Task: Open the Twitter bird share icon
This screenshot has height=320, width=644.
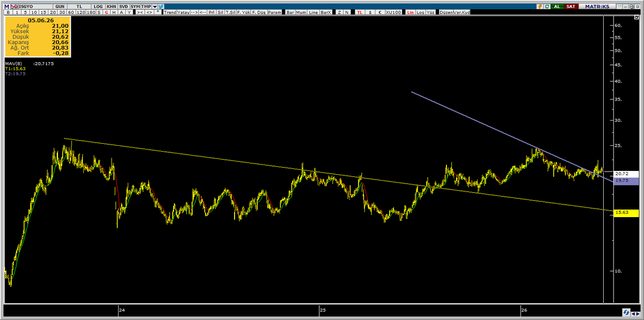Action: (x=161, y=6)
